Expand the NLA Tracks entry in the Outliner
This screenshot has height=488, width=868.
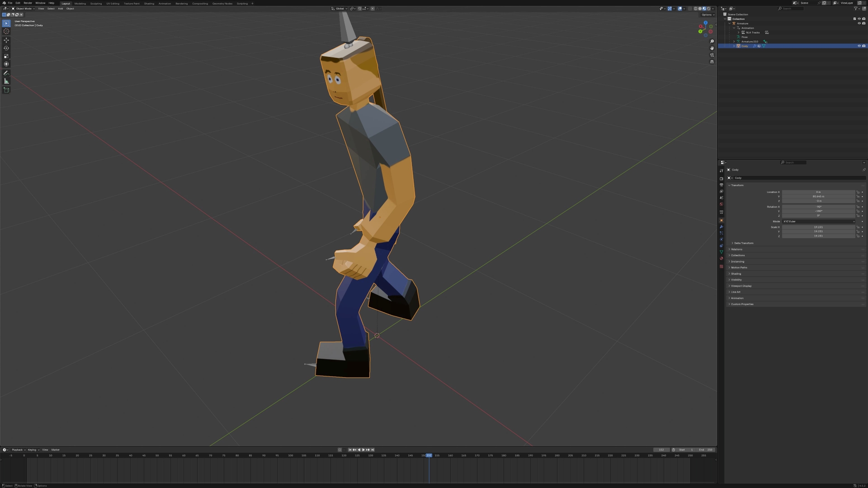coord(739,33)
